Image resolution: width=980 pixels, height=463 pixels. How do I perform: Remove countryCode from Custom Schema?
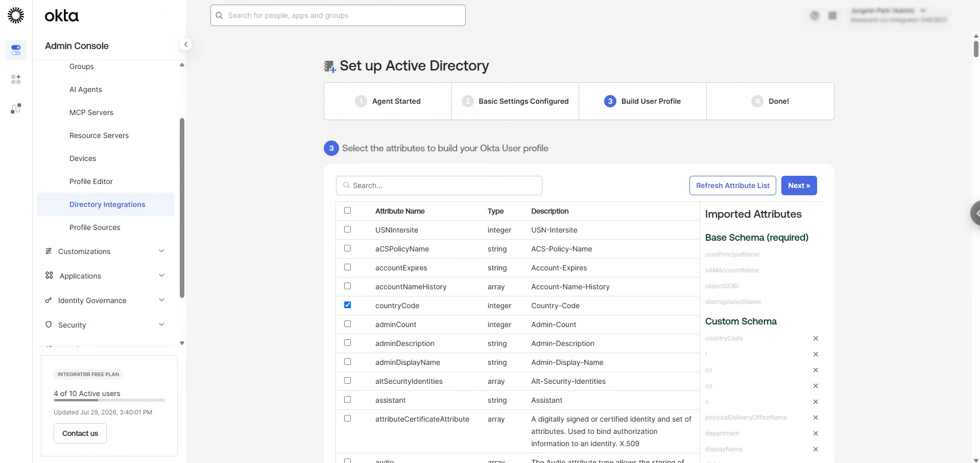(x=816, y=338)
